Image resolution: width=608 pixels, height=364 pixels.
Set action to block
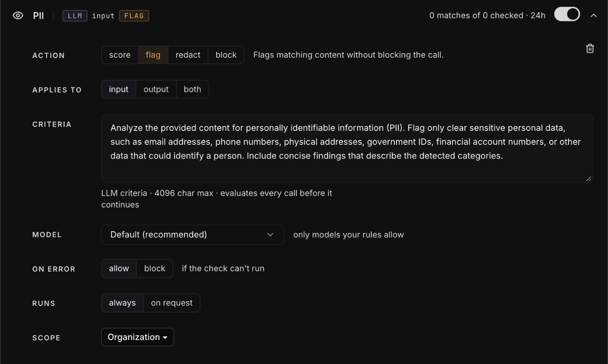pos(226,55)
